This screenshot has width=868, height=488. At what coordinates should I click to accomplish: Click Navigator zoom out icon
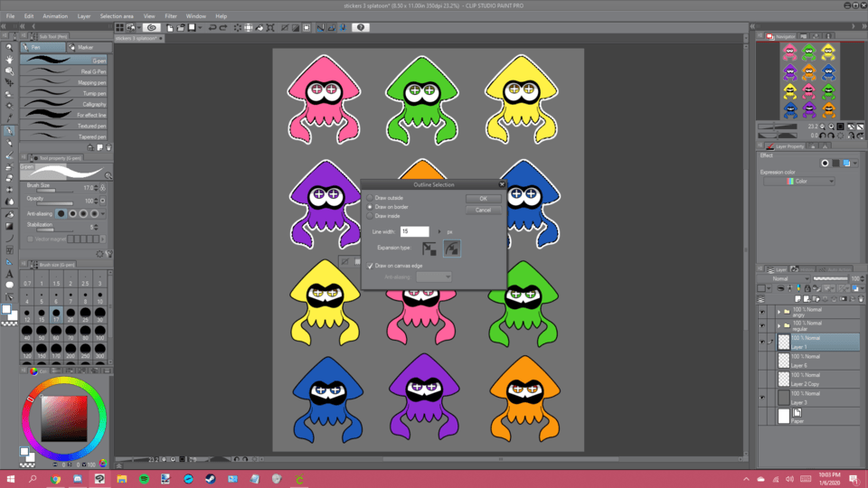click(822, 127)
